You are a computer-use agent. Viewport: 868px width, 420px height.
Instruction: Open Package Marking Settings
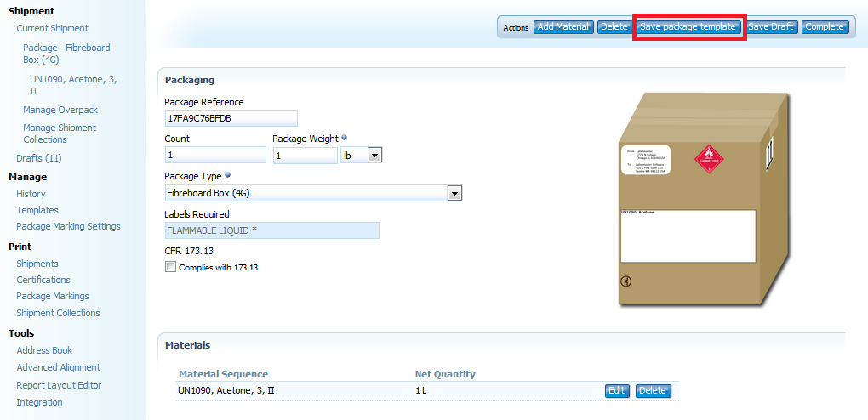(x=68, y=226)
